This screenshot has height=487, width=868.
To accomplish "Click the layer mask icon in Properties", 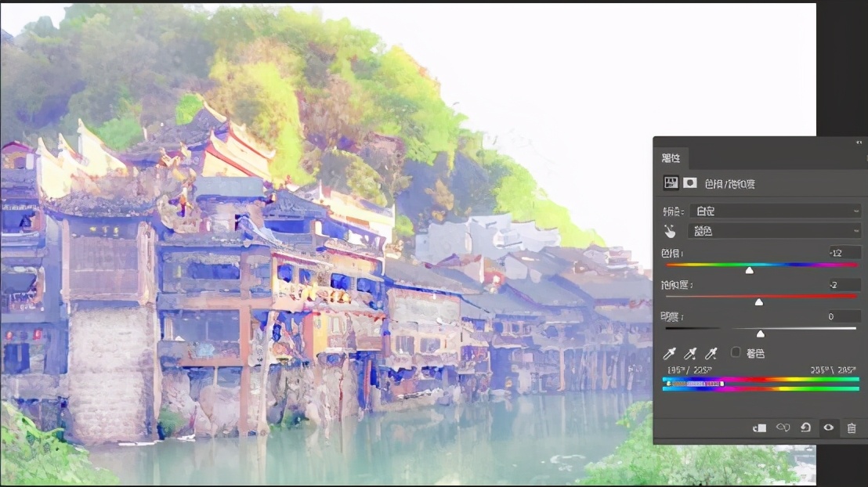I will [x=690, y=182].
